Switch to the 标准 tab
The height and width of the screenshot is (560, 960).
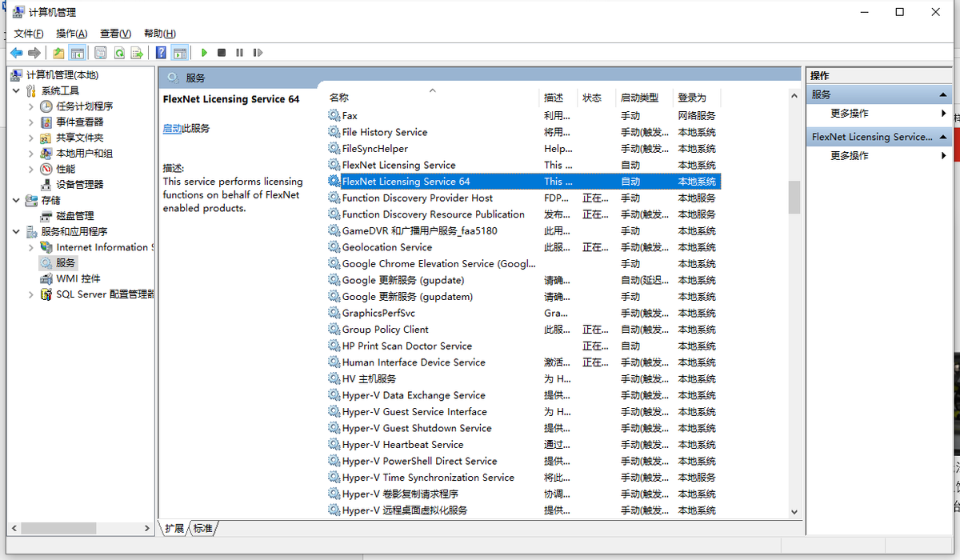pyautogui.click(x=203, y=529)
